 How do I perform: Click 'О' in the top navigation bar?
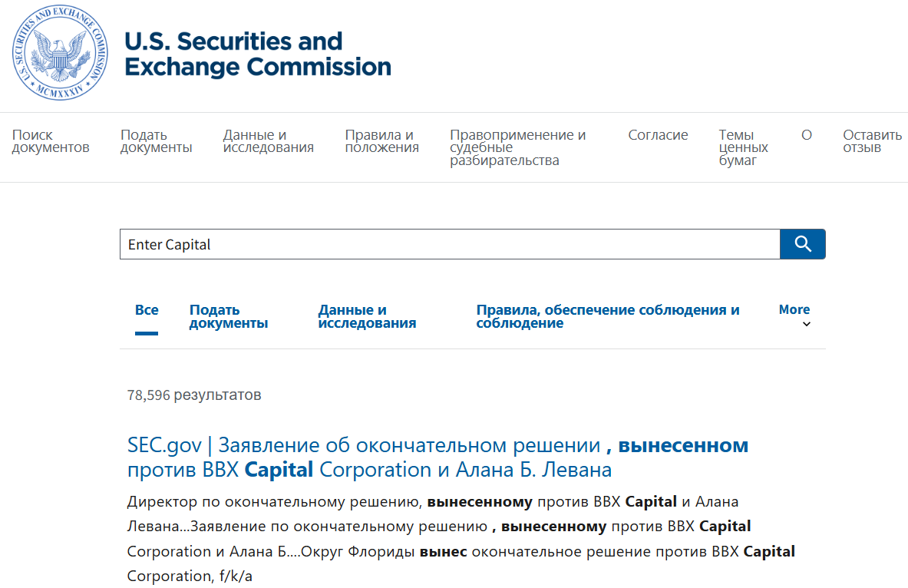(807, 134)
